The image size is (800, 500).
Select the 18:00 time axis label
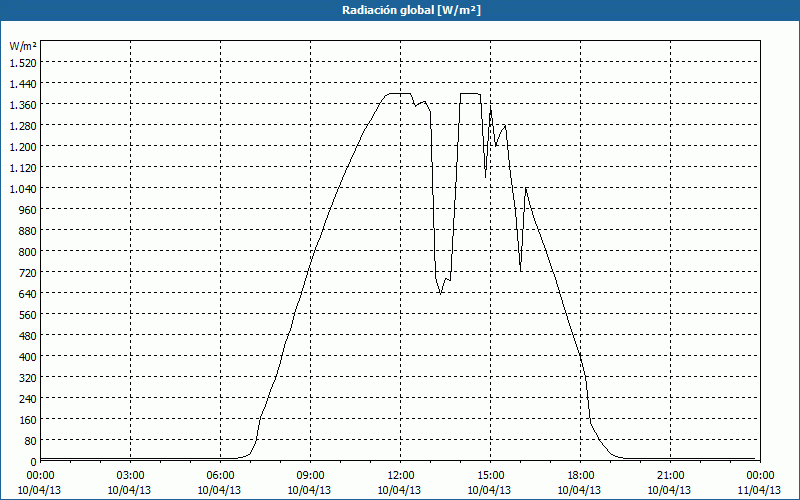point(580,476)
